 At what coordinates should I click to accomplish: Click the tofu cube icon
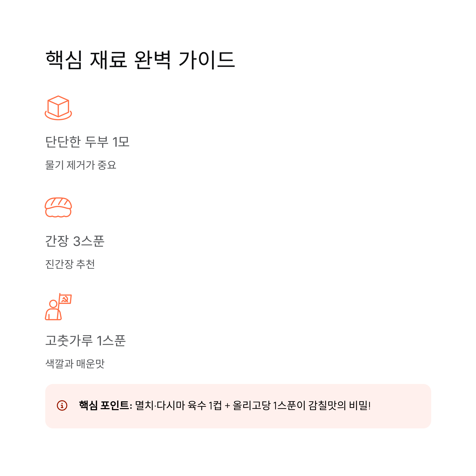[58, 108]
